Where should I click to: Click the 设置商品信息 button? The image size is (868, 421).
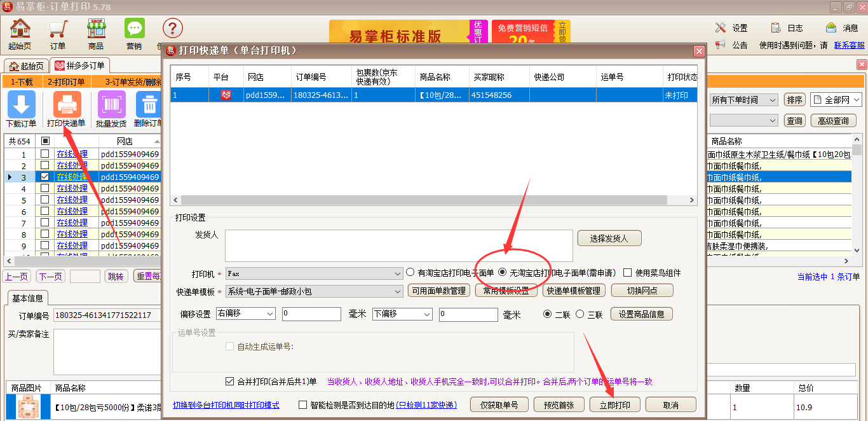click(642, 314)
